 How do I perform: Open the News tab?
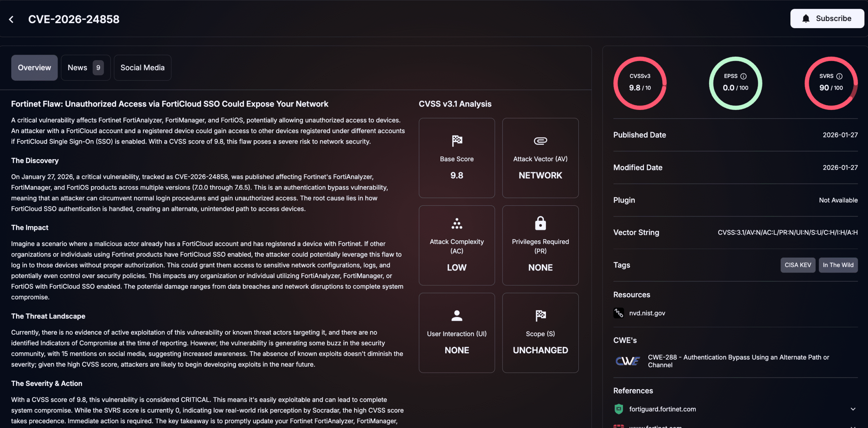[85, 68]
